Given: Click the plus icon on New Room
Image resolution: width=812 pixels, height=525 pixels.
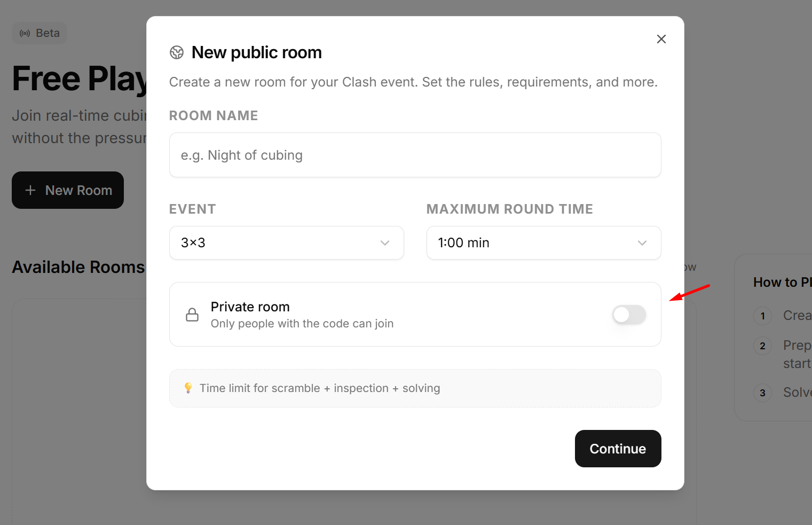Looking at the screenshot, I should coord(30,190).
